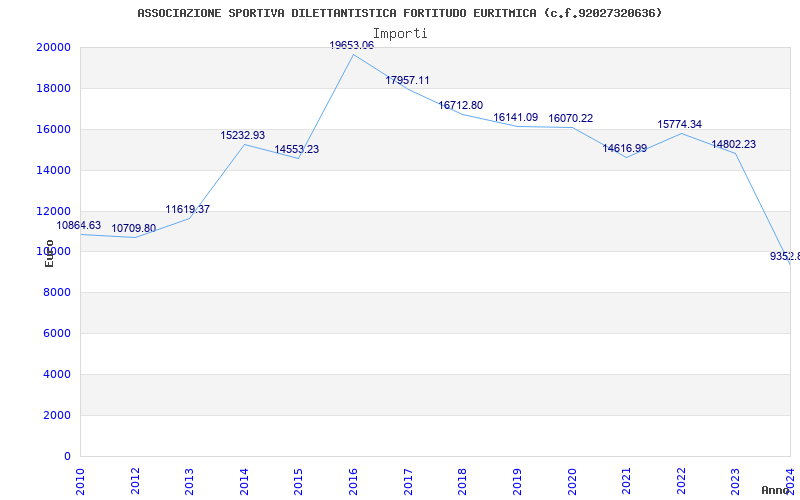Click the 16000 y-axis tick label

pos(53,129)
